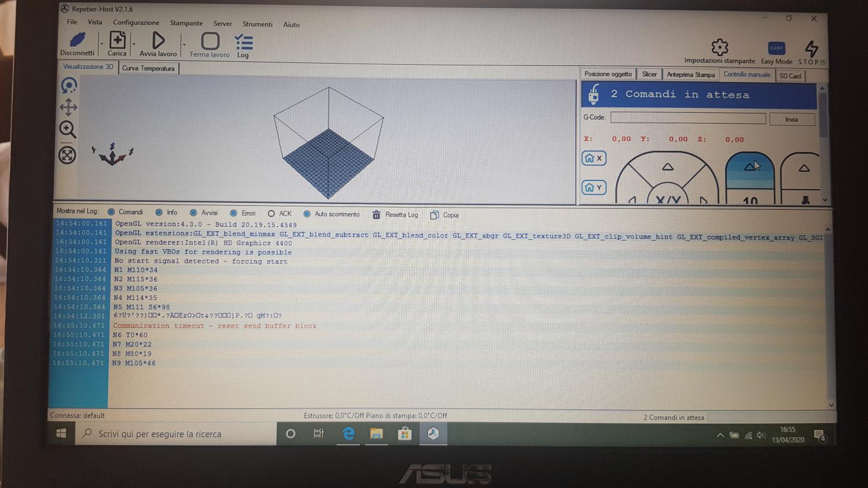
Task: Click the manual control panel scrollbar
Action: click(823, 144)
